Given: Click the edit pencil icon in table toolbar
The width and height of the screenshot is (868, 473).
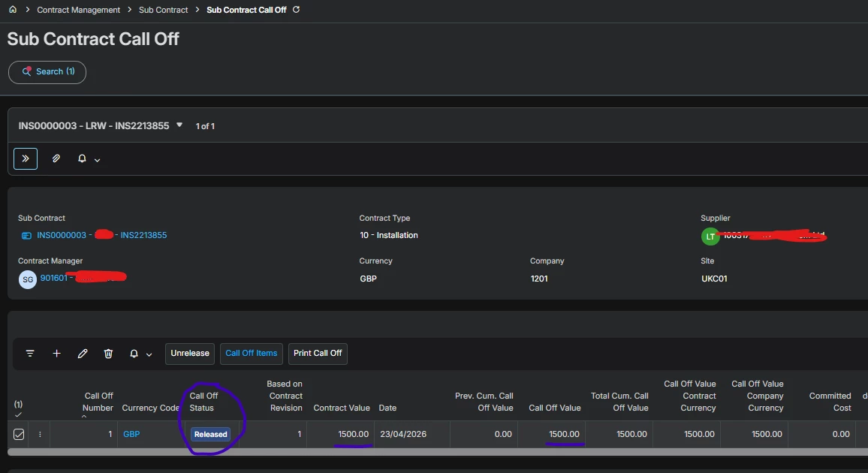Looking at the screenshot, I should pos(83,354).
